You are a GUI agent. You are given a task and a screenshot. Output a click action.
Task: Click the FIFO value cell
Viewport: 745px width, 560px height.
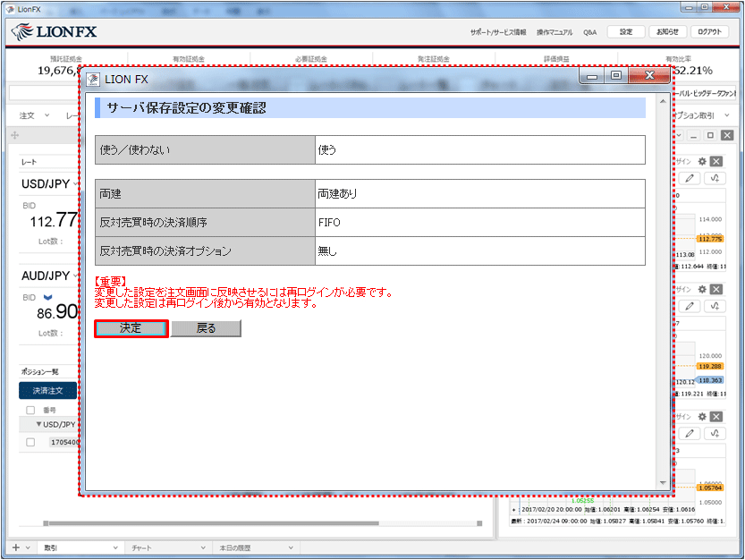480,223
